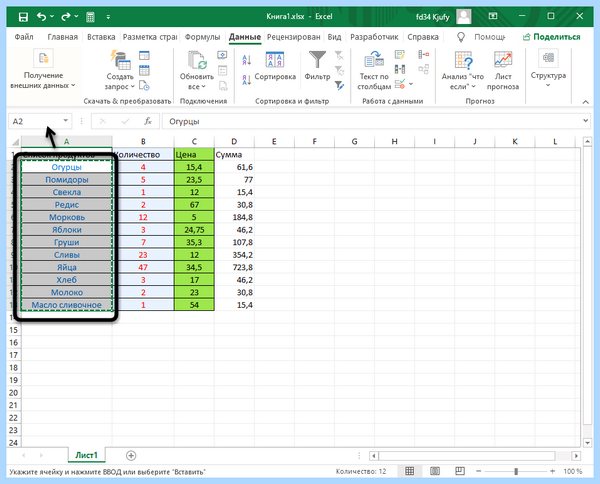Switch to Page Break Preview
Viewport: 600px width, 484px height.
(x=460, y=471)
